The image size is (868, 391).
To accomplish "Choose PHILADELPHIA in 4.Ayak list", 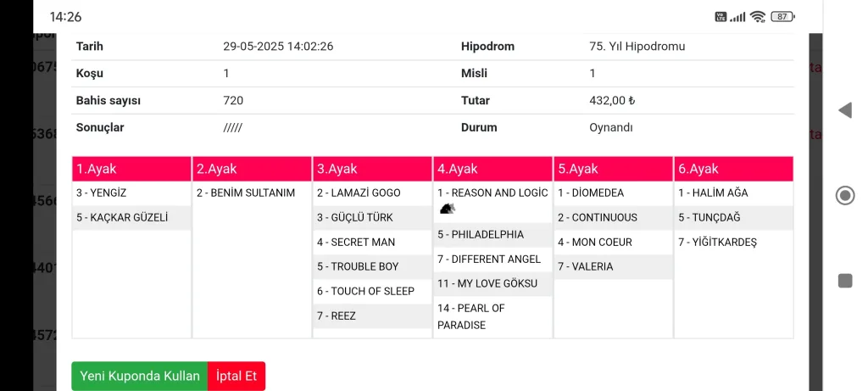I will click(x=481, y=234).
